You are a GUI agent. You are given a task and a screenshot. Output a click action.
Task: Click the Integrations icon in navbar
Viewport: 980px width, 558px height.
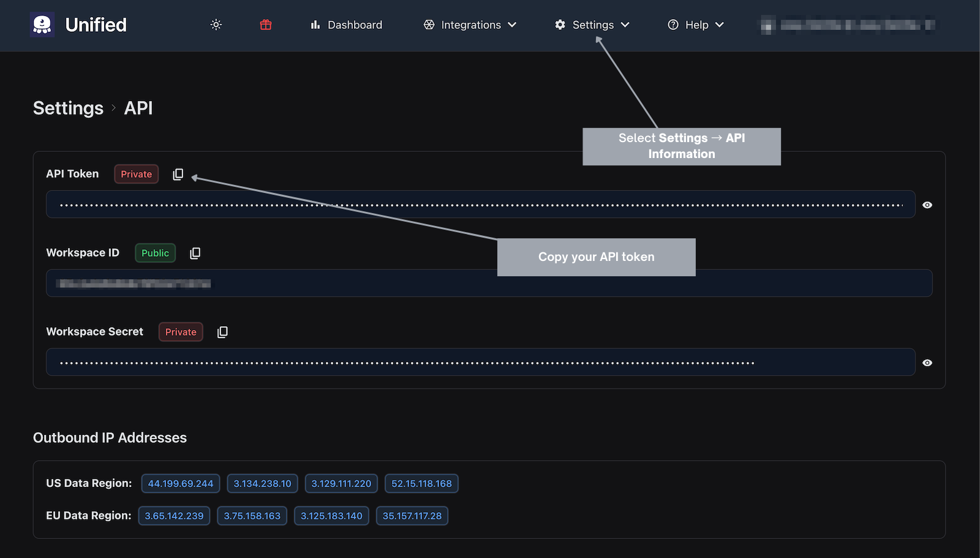tap(429, 25)
